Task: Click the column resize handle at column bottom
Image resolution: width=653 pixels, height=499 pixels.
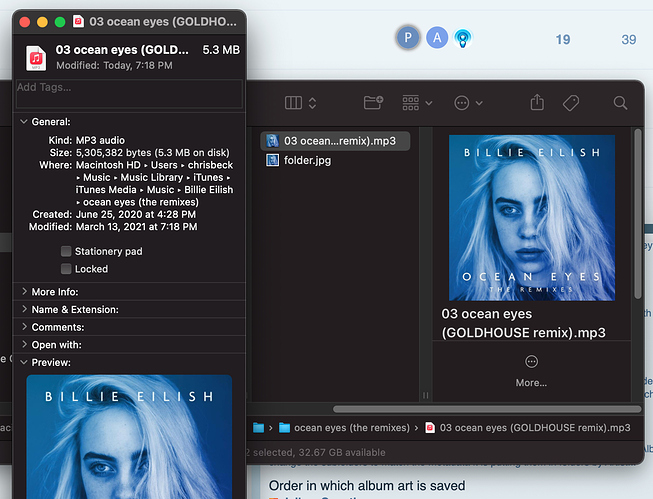Action: (x=425, y=395)
